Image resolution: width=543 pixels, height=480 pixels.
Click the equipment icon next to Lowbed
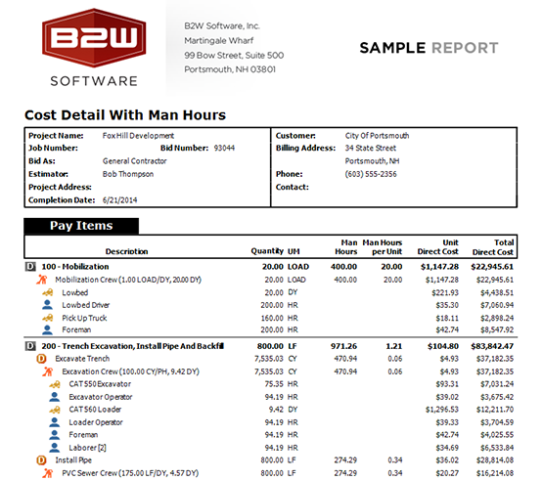click(x=48, y=293)
